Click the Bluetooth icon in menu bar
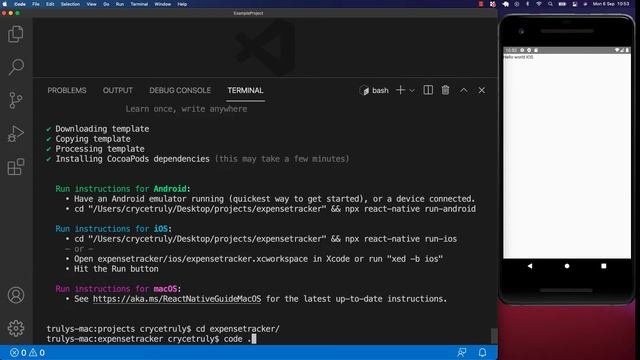 (527, 4)
